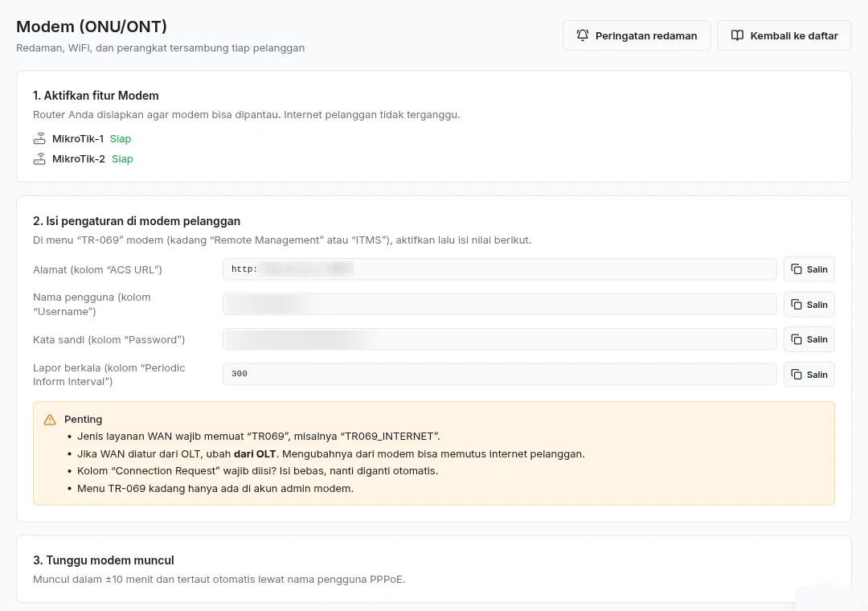Go back via Kembali ke daftar
The image size is (868, 611).
click(784, 35)
